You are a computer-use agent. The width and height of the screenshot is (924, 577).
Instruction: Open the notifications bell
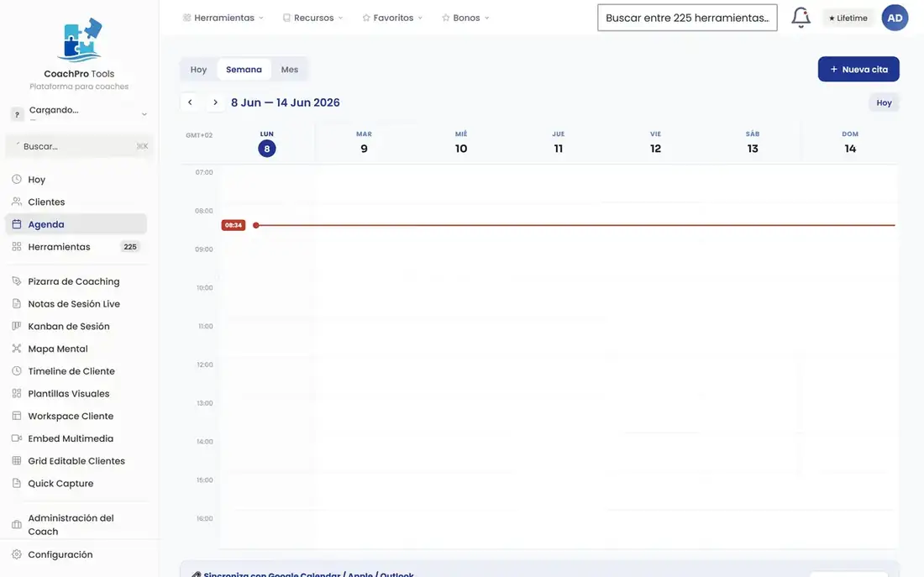click(801, 18)
